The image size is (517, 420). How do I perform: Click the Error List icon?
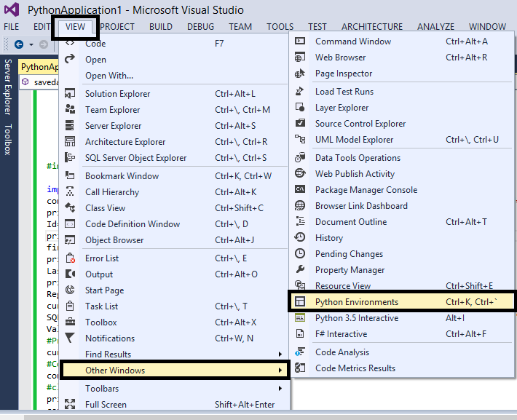tap(70, 258)
